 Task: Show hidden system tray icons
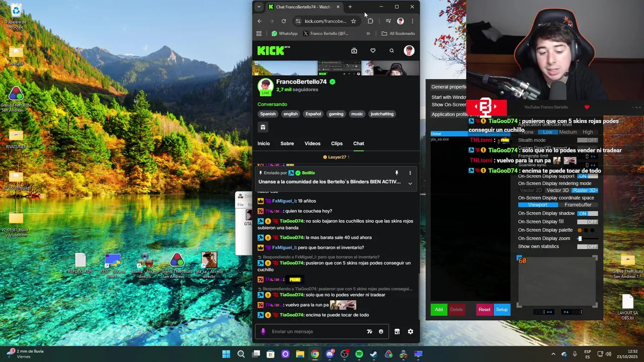tap(553, 354)
